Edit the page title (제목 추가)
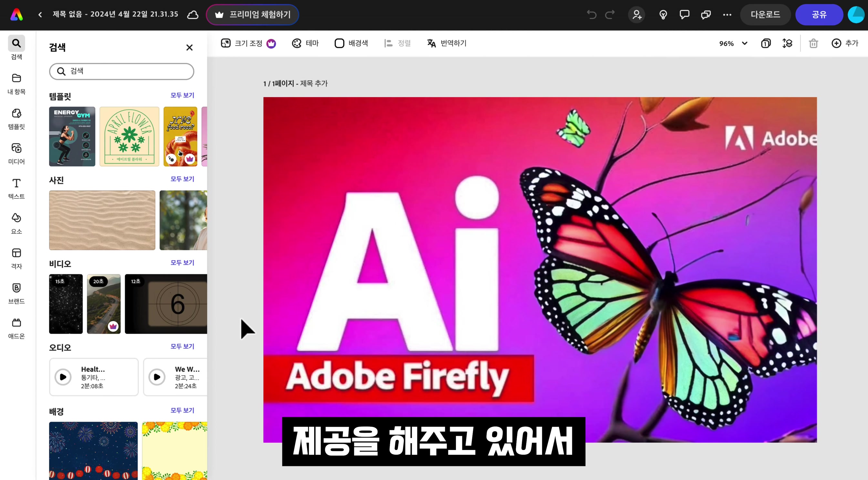This screenshot has width=868, height=480. [314, 84]
